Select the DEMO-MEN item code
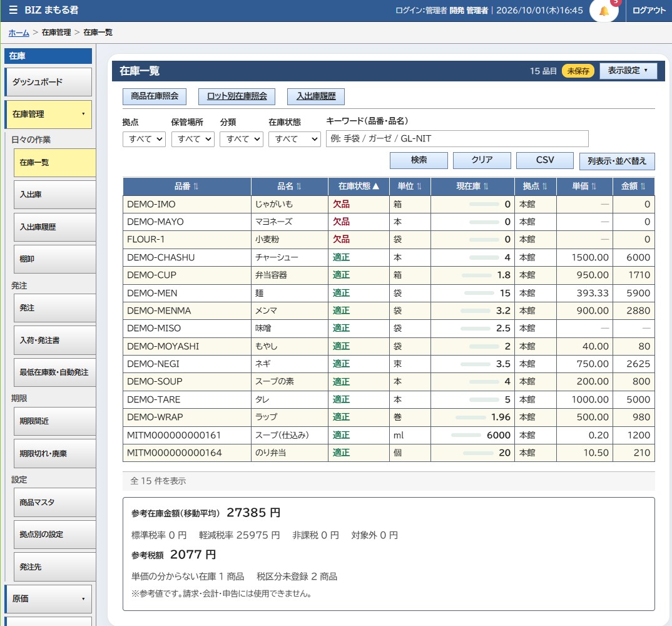The height and width of the screenshot is (626, 672). click(152, 293)
